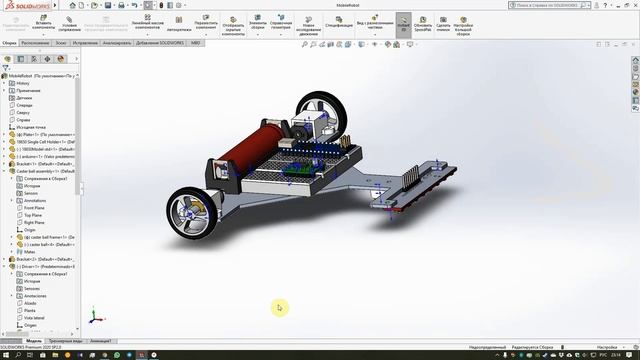Click Zoom to Area in view toolbar
This screenshot has height=360, width=640.
313,44
